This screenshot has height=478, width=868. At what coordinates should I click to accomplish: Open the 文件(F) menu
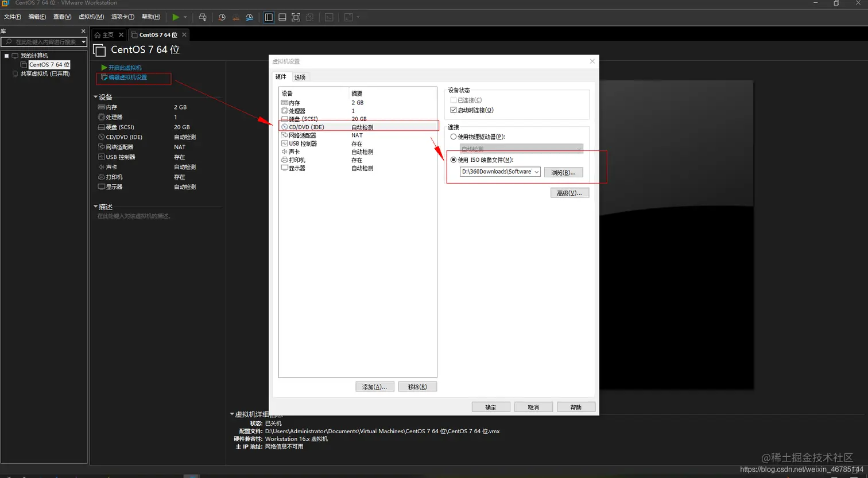13,17
